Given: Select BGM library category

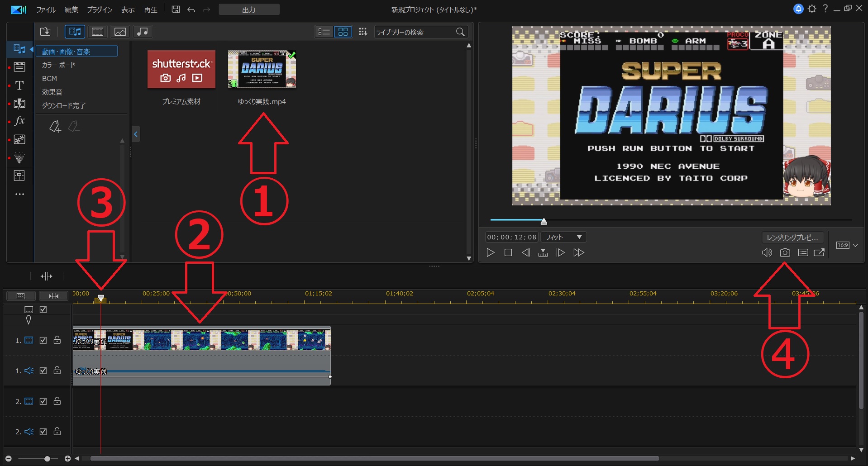Looking at the screenshot, I should point(49,79).
